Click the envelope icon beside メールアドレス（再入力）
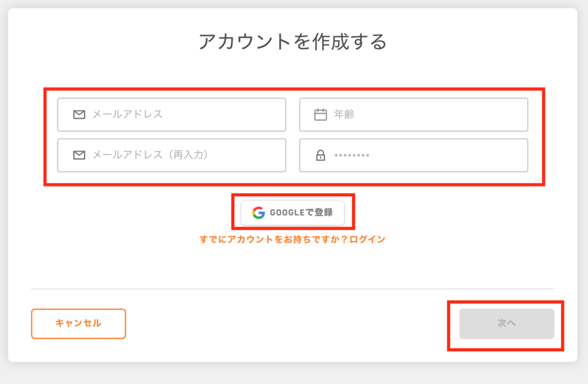The image size is (588, 384). (x=79, y=155)
